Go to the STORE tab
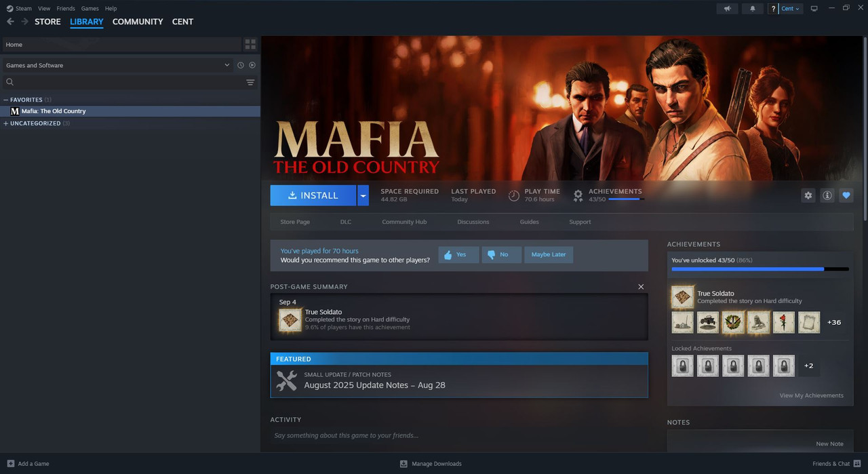This screenshot has width=868, height=474. [x=47, y=22]
